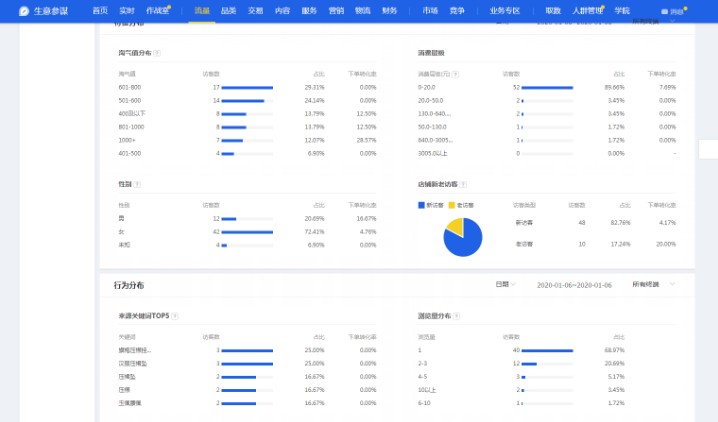Image resolution: width=718 pixels, height=422 pixels.
Task: Click help icon beside 店铺新老访客
Action: click(x=464, y=185)
